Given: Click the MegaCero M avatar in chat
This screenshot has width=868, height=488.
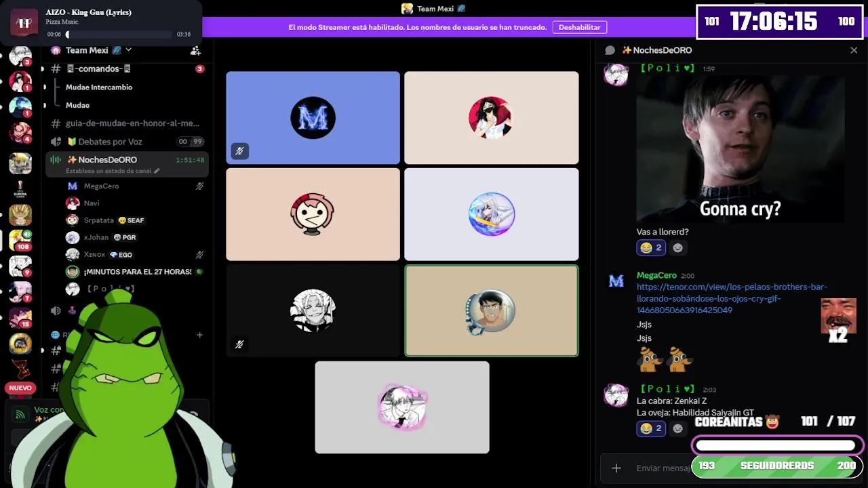Looking at the screenshot, I should pos(616,281).
